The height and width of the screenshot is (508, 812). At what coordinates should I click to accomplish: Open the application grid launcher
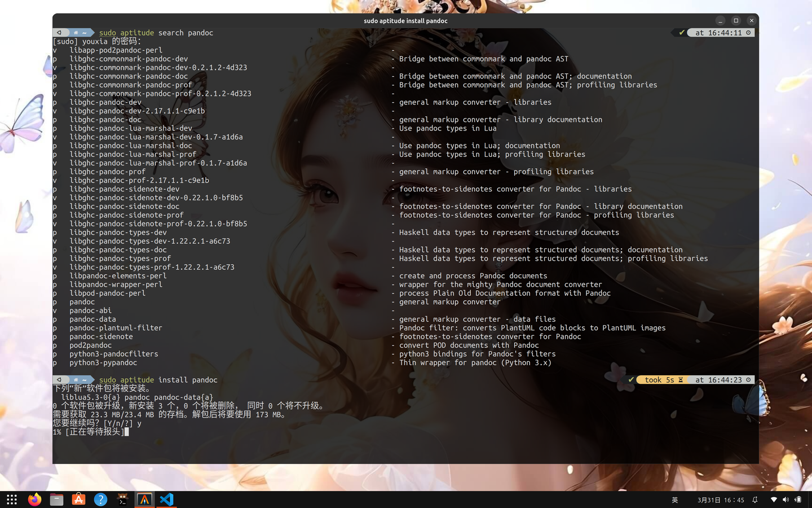coord(12,500)
